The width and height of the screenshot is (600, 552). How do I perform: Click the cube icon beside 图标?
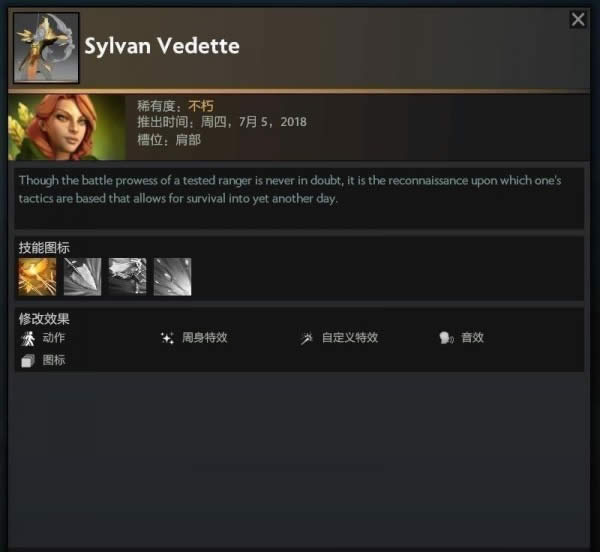tap(28, 361)
